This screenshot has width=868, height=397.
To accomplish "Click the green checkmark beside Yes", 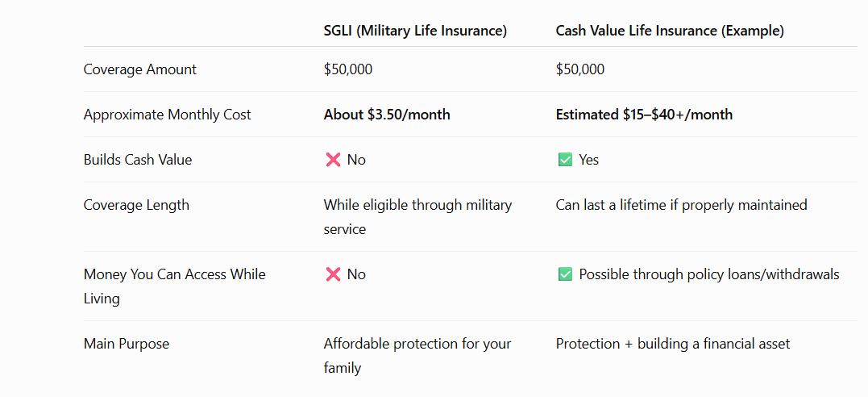I will pos(565,161).
